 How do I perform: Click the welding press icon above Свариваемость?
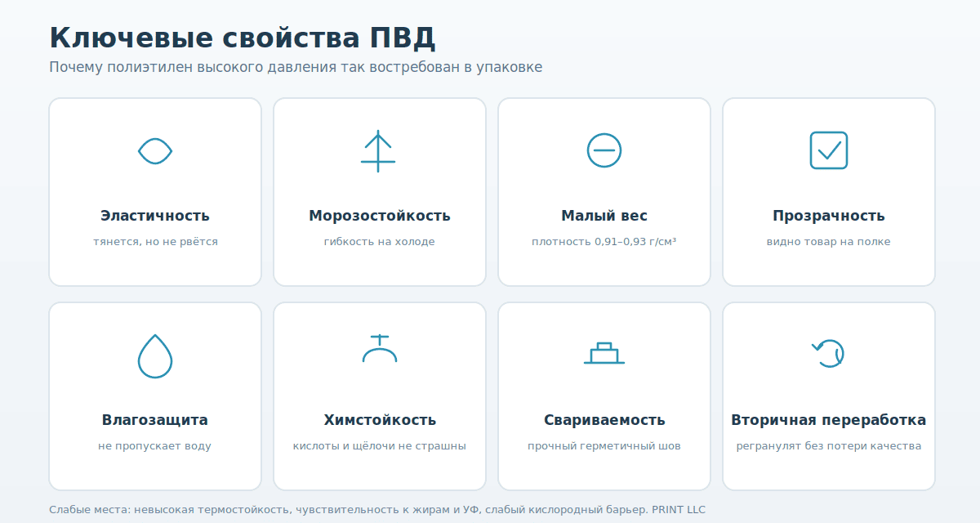tap(604, 353)
